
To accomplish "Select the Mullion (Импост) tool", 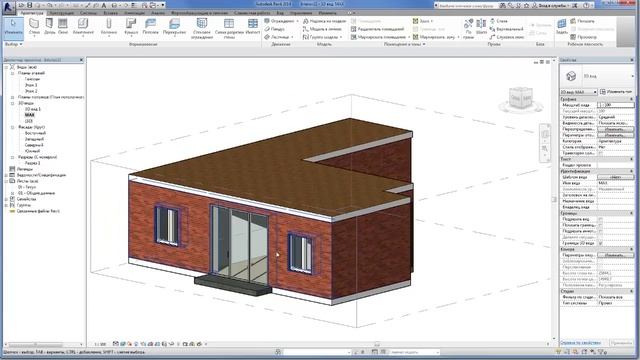I will pos(253,27).
